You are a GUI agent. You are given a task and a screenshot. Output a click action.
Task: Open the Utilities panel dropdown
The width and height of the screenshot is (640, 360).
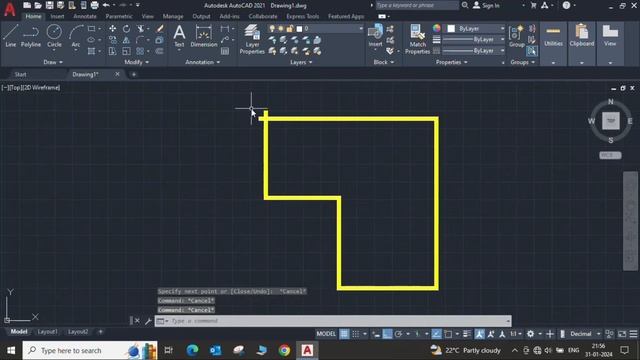pos(553,63)
